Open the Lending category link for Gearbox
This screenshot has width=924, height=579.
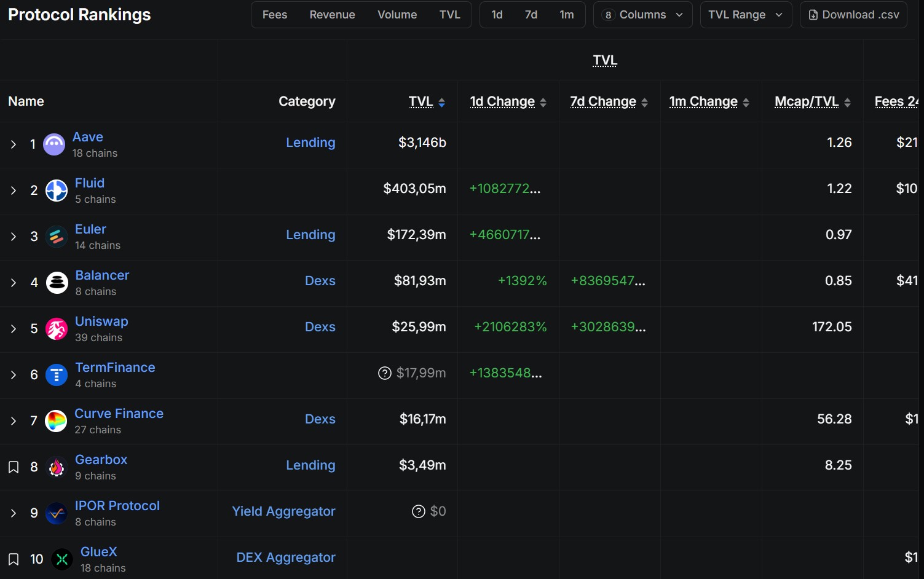tap(310, 465)
